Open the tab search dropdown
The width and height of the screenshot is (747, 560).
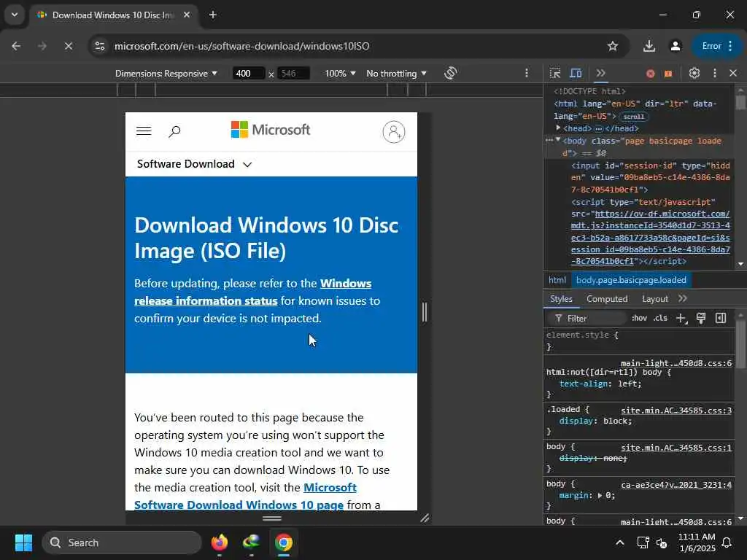click(x=15, y=15)
